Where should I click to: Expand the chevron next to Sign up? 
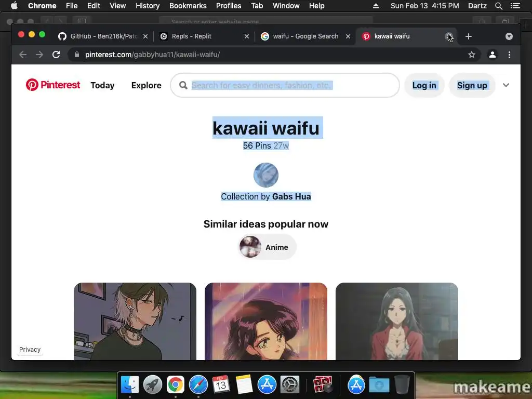pyautogui.click(x=506, y=85)
